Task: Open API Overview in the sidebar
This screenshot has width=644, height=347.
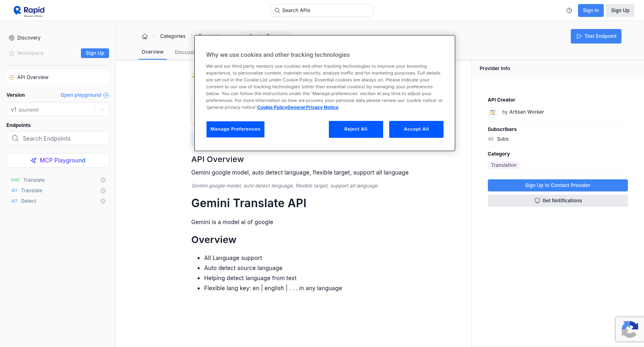Action: pyautogui.click(x=58, y=77)
